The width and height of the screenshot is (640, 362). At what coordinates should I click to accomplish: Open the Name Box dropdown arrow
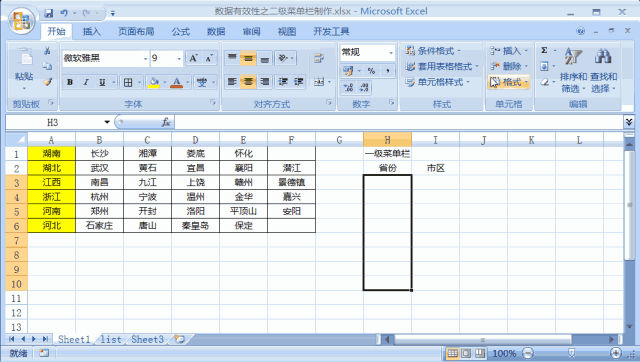point(107,122)
